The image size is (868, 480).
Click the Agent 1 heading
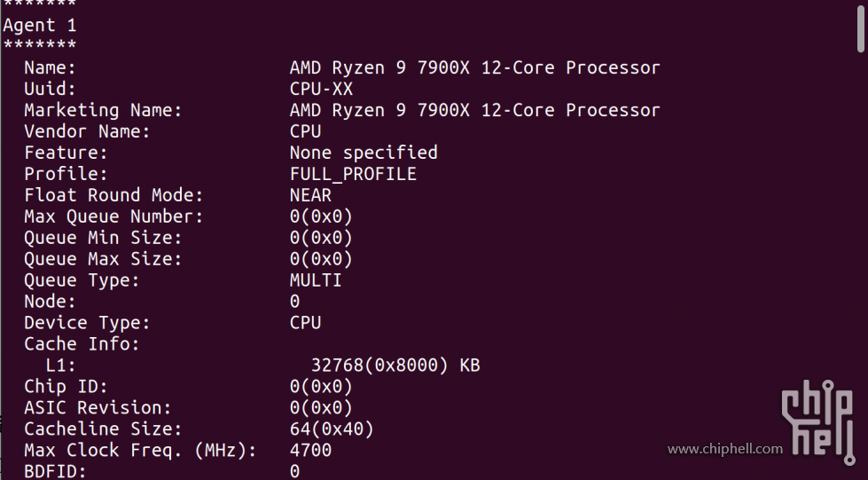(x=40, y=26)
